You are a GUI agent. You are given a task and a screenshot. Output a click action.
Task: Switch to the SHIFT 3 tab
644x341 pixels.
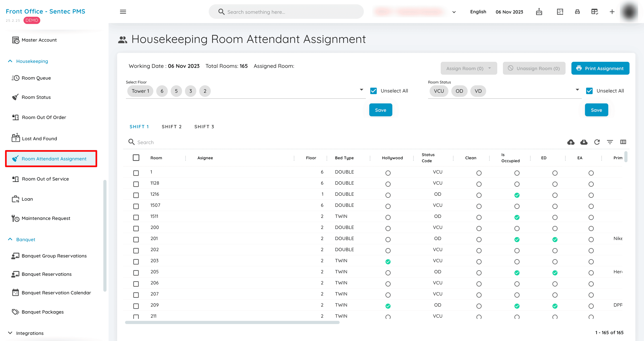tap(204, 126)
